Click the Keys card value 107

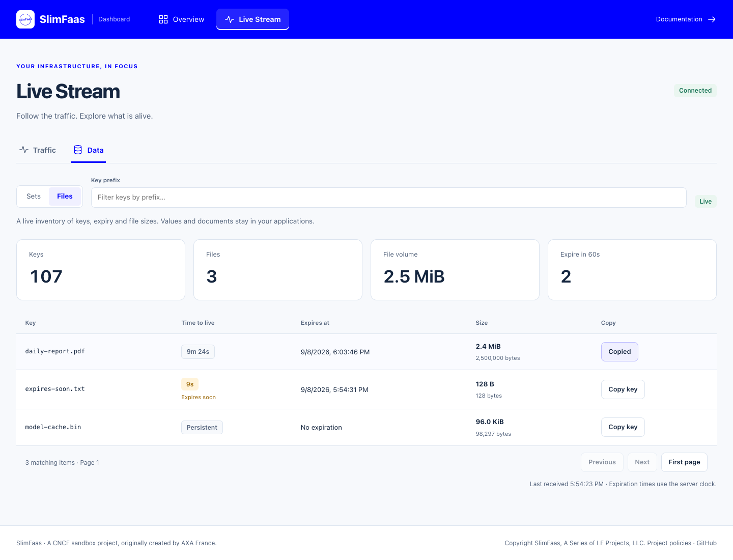pyautogui.click(x=46, y=276)
